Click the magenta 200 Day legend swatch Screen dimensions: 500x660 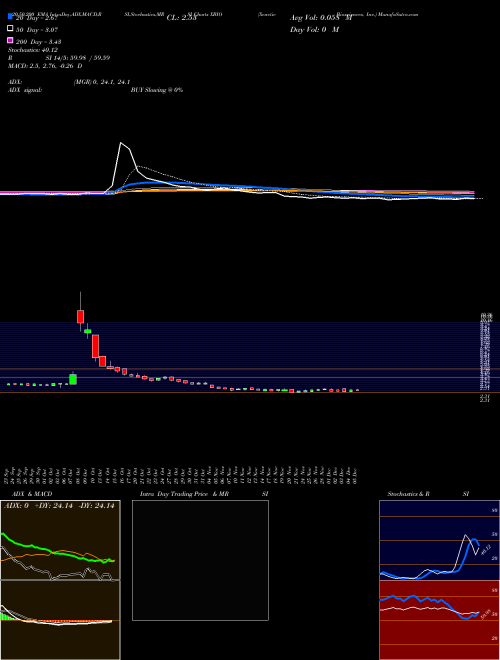[10, 41]
